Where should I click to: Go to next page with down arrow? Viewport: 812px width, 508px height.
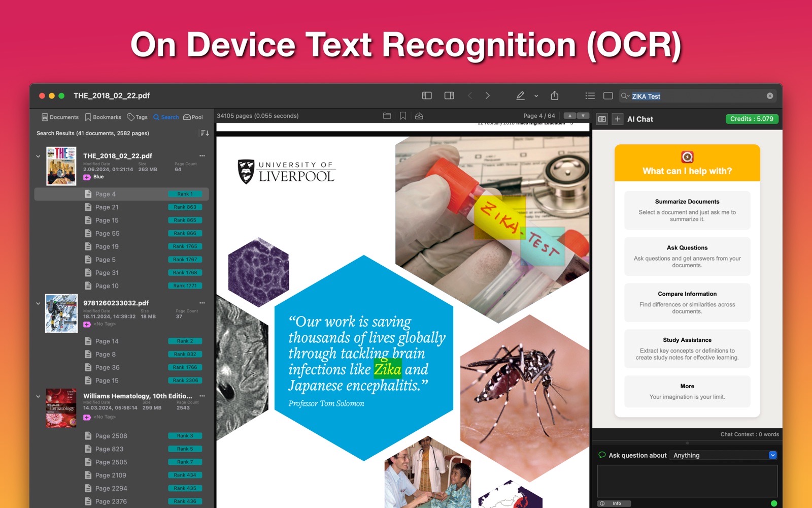583,116
